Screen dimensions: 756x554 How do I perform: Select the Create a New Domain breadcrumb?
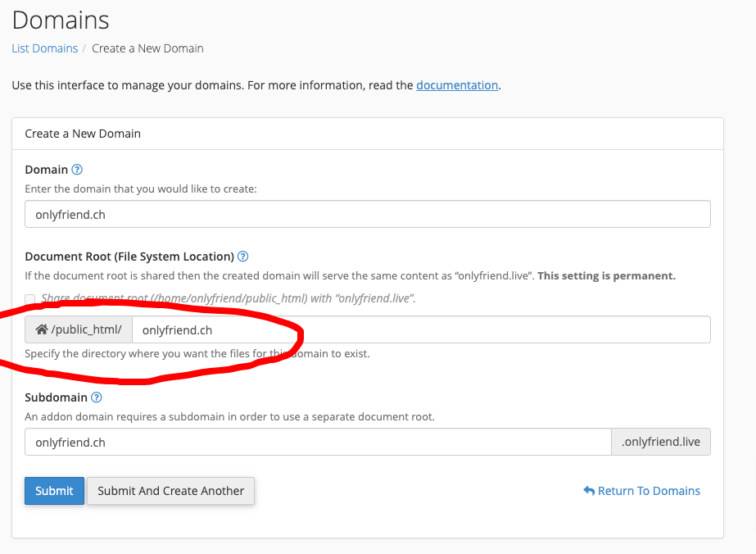[147, 48]
